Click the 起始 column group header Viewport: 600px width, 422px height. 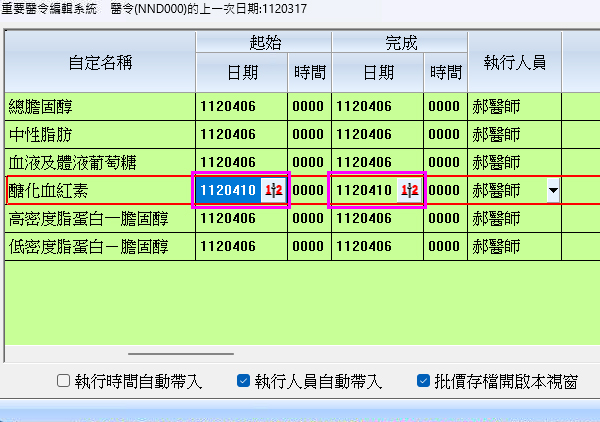263,43
